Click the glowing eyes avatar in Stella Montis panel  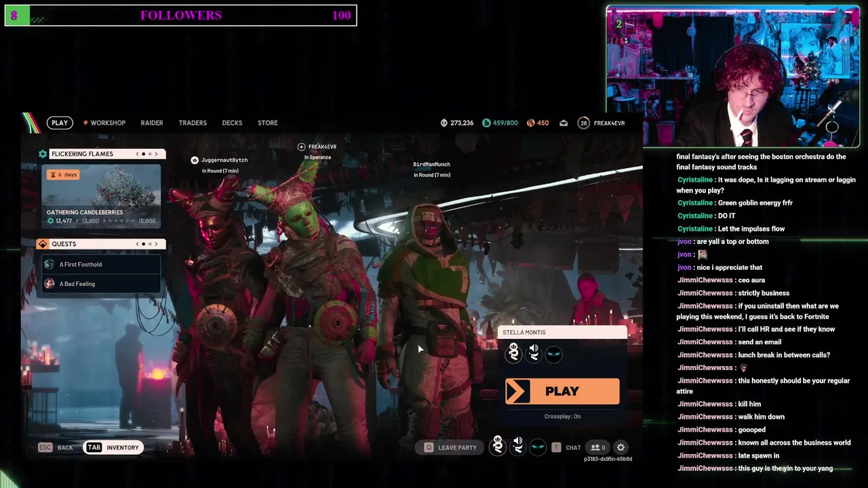point(554,354)
